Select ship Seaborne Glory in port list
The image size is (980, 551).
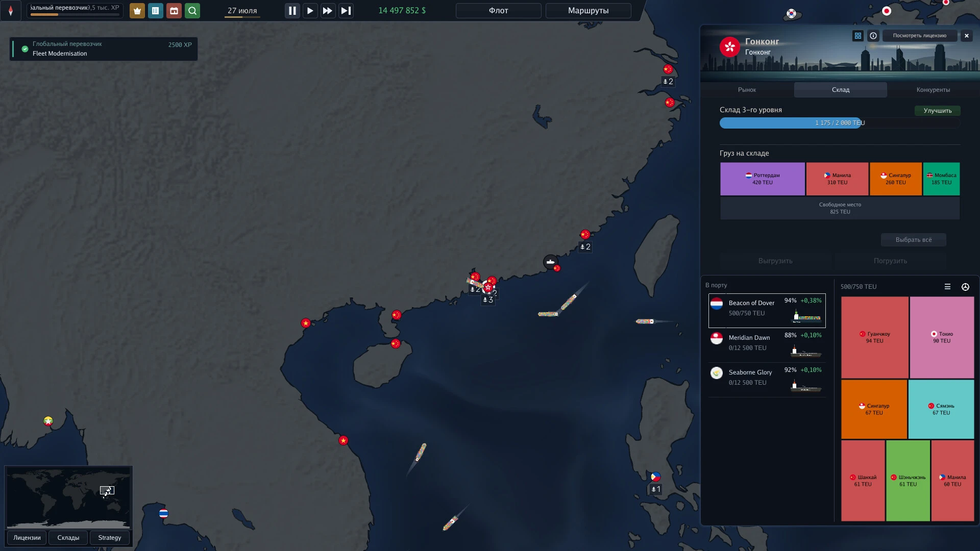pyautogui.click(x=767, y=380)
